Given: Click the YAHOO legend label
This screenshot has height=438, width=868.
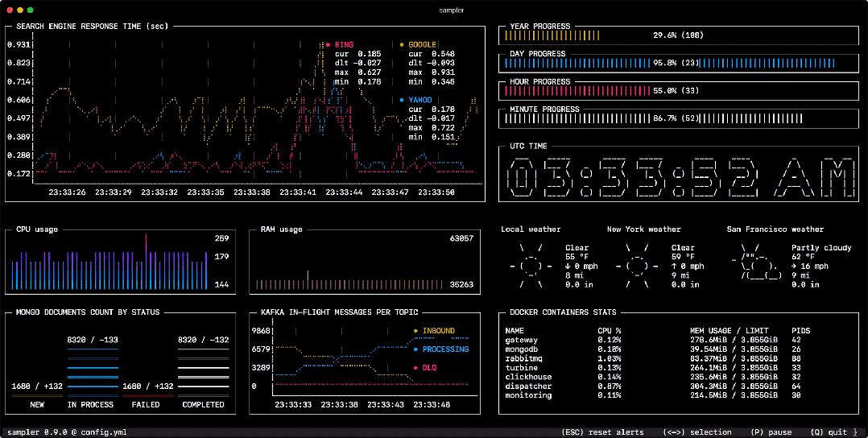Looking at the screenshot, I should pyautogui.click(x=420, y=100).
